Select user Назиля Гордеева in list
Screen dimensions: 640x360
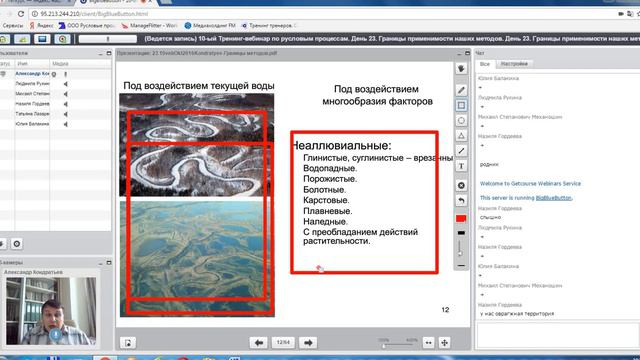tap(32, 104)
